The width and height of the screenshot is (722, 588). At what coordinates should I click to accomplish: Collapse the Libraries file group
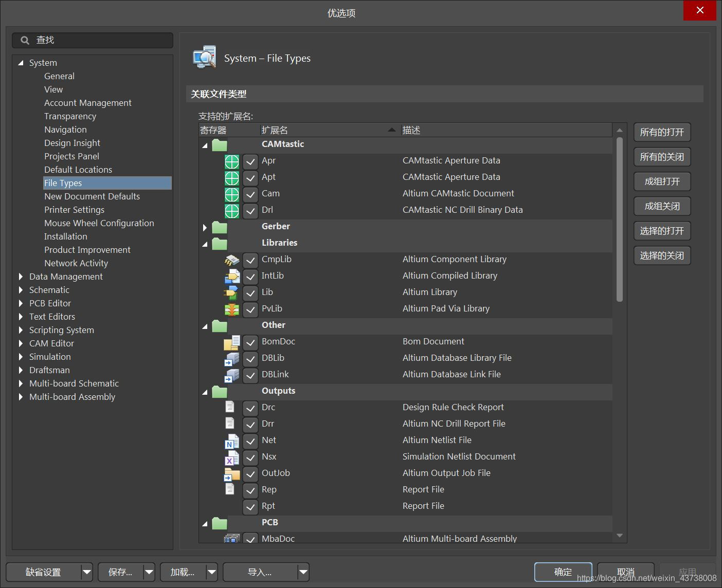point(205,244)
